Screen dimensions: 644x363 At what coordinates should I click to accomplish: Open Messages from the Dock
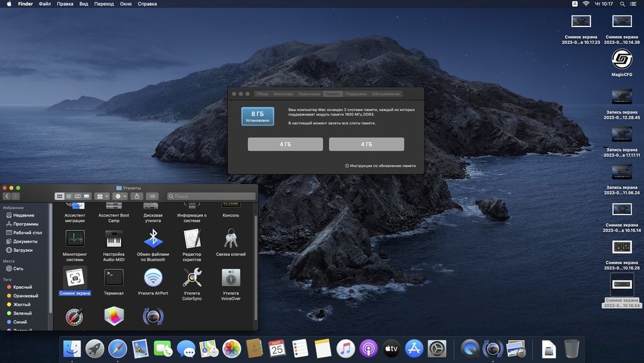185,349
